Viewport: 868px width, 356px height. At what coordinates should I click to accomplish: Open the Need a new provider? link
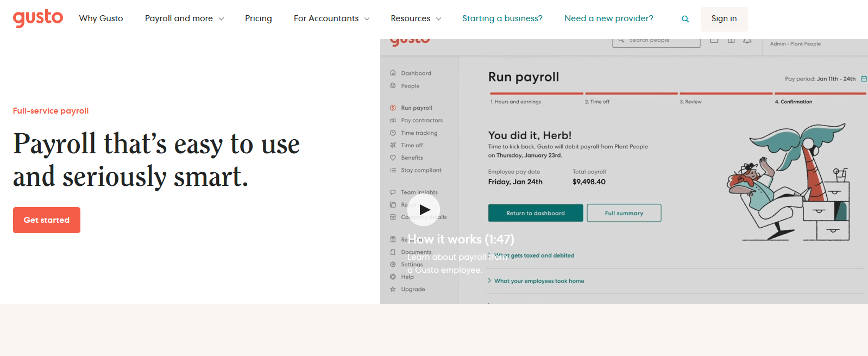[x=609, y=18]
